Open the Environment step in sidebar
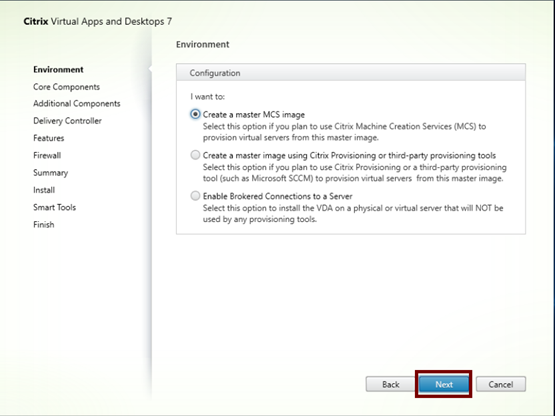Screen dimensions: 555x416 coord(58,69)
